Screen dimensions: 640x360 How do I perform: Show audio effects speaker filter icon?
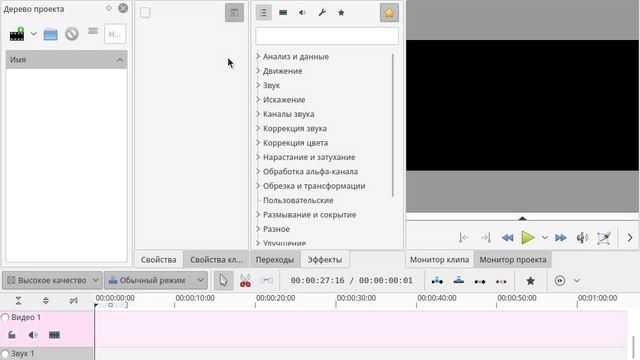302,13
